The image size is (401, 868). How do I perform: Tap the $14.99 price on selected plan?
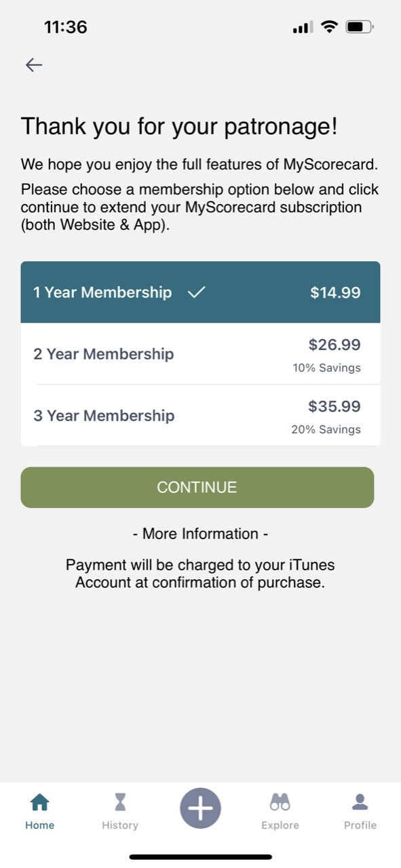[x=335, y=293]
